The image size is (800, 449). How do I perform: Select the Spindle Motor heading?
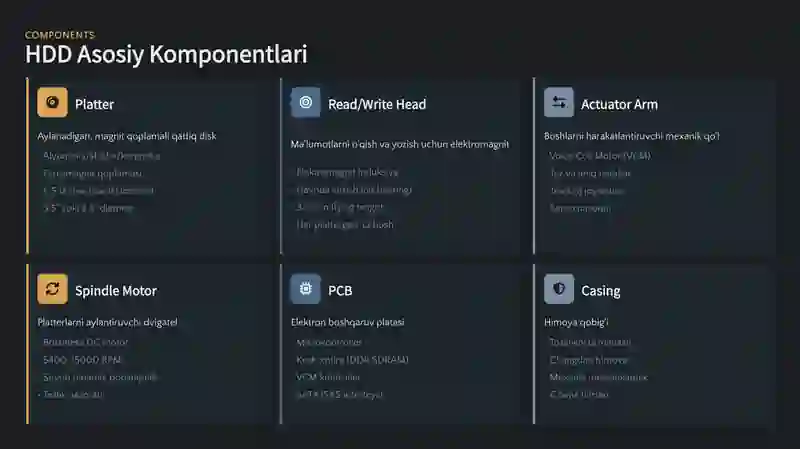115,291
